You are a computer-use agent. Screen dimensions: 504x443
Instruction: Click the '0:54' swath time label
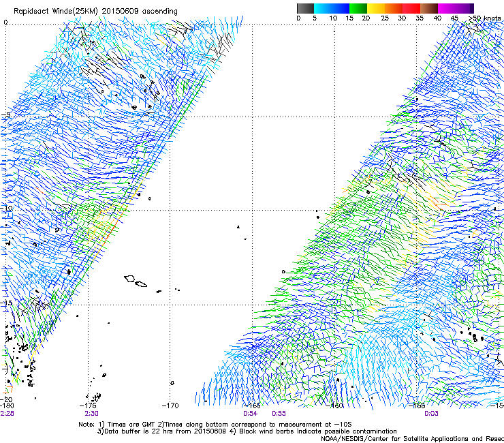[x=250, y=414]
